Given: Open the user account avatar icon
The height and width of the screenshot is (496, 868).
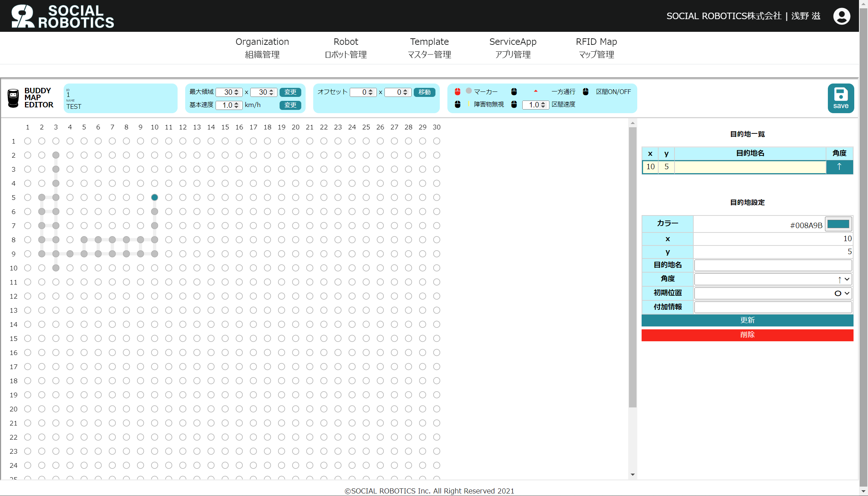Looking at the screenshot, I should (x=842, y=16).
